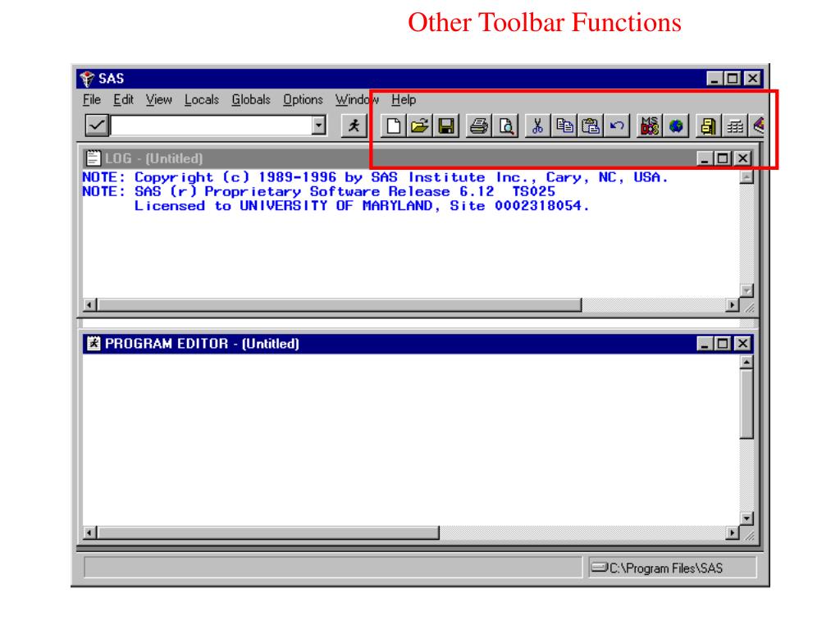This screenshot has height=630, width=840.
Task: Open the Help menu
Action: tap(404, 99)
